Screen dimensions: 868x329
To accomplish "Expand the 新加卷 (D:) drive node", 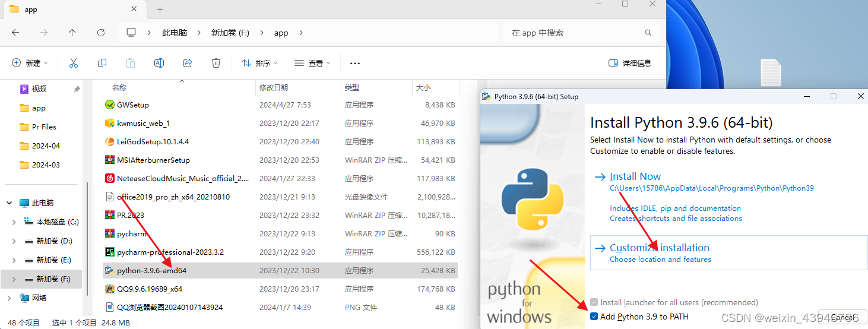I will tap(14, 241).
